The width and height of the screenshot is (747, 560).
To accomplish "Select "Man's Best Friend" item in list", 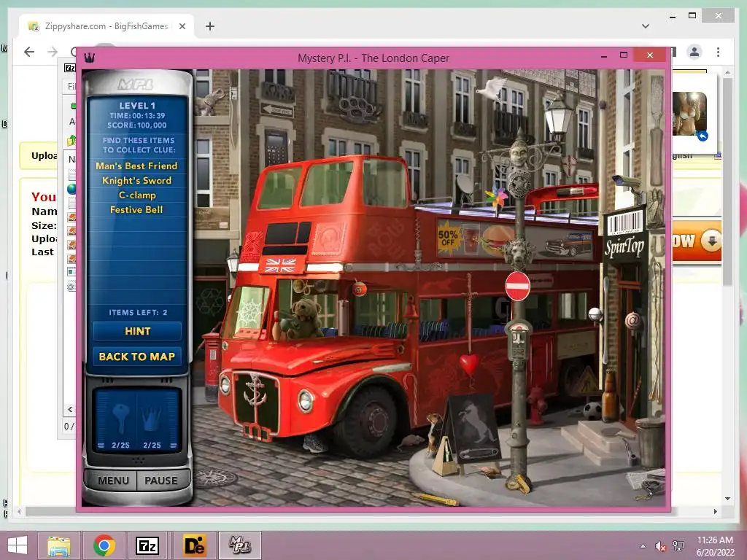I will [x=136, y=166].
